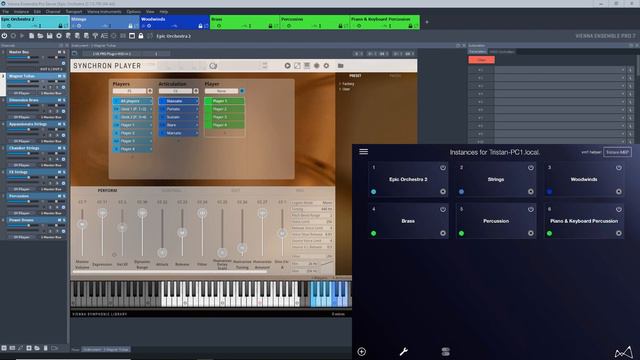The width and height of the screenshot is (640, 360).
Task: Click the power icon on Woodwinds card
Action: click(x=619, y=168)
